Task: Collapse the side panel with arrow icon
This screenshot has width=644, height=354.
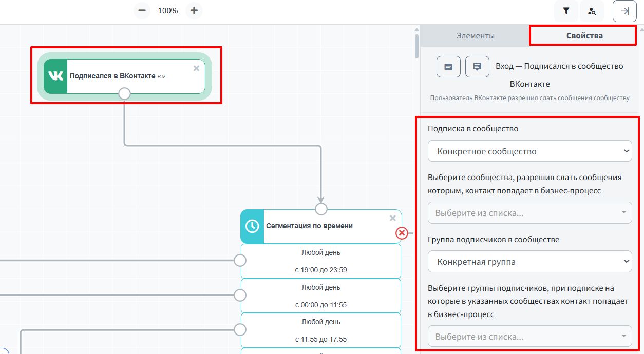Action: pos(625,11)
